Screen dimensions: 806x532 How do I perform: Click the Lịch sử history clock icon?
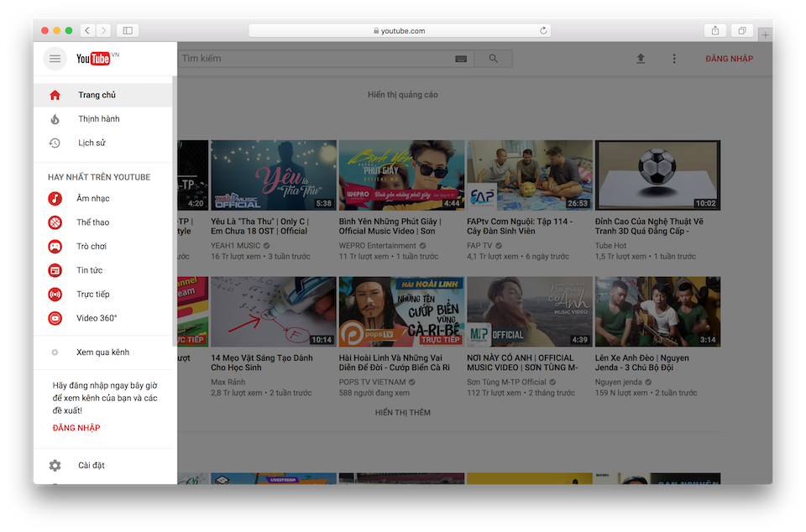[55, 143]
